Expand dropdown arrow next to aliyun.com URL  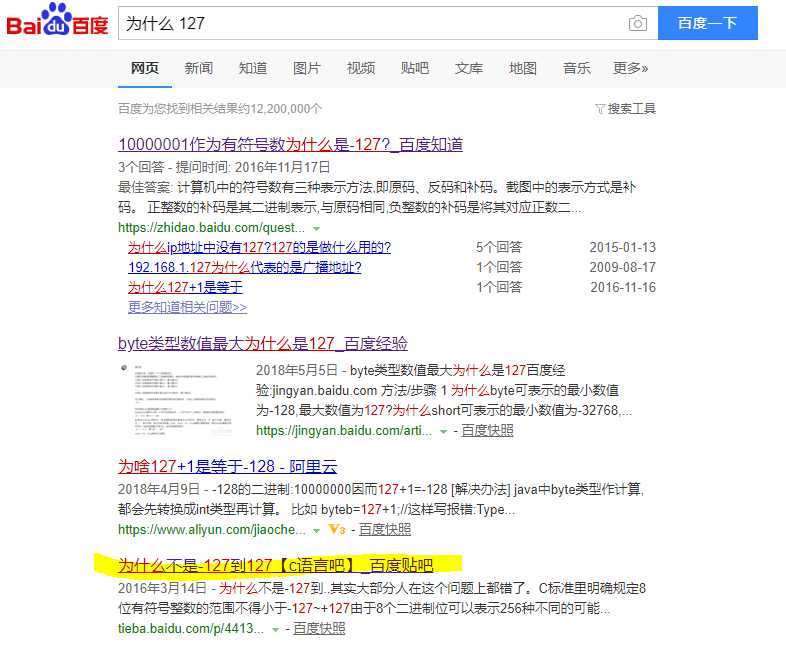point(316,531)
